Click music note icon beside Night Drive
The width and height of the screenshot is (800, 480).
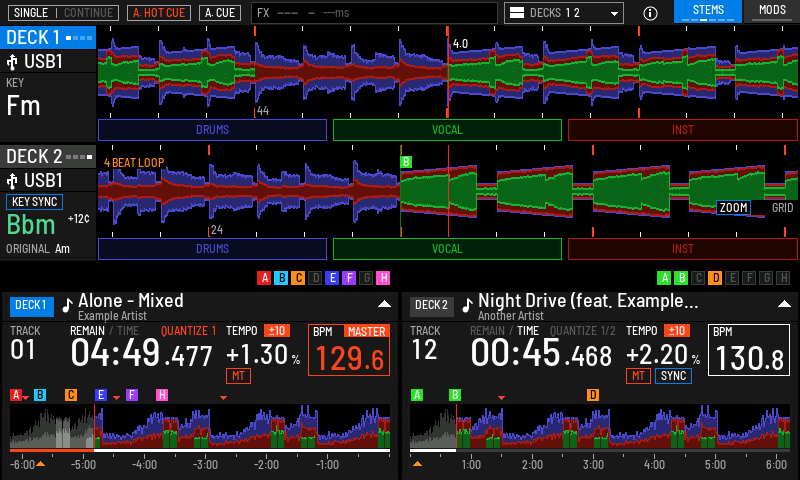467,305
